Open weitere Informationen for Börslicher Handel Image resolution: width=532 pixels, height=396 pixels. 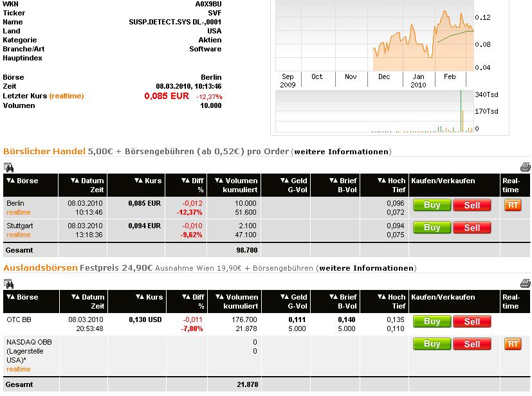click(x=341, y=152)
